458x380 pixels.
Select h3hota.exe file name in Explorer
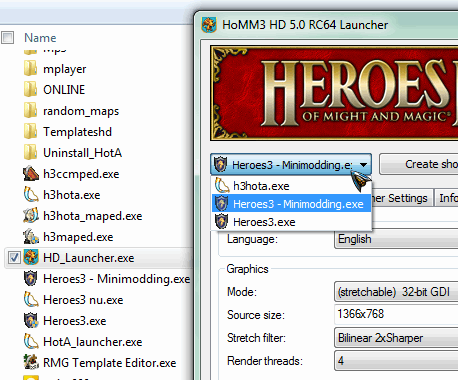pos(72,195)
